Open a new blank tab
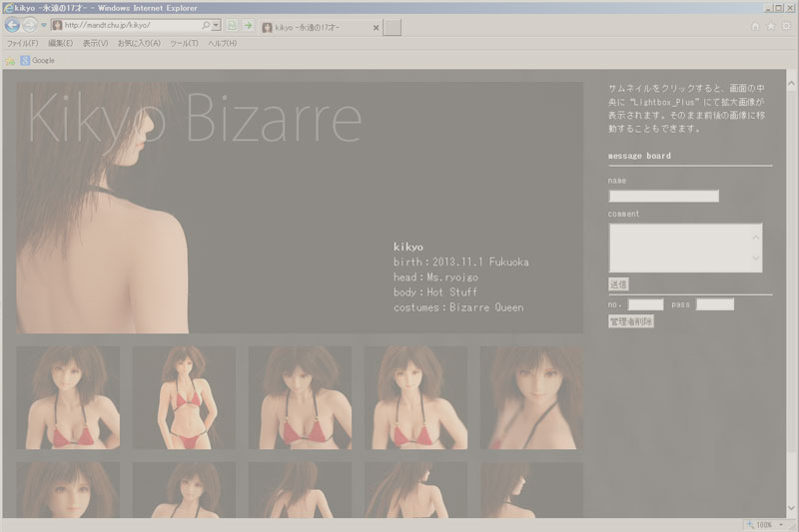The width and height of the screenshot is (799, 532). [393, 27]
